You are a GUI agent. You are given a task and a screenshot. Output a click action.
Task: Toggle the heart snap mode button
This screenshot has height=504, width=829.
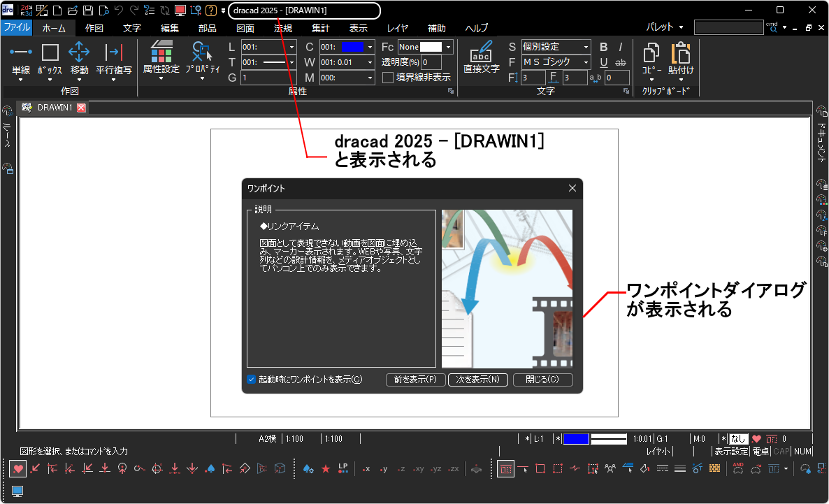pyautogui.click(x=18, y=468)
